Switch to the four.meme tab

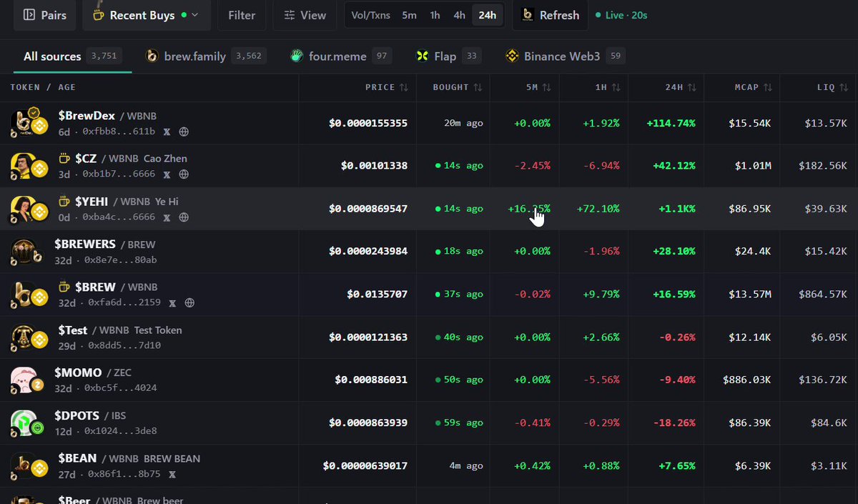pyautogui.click(x=341, y=56)
